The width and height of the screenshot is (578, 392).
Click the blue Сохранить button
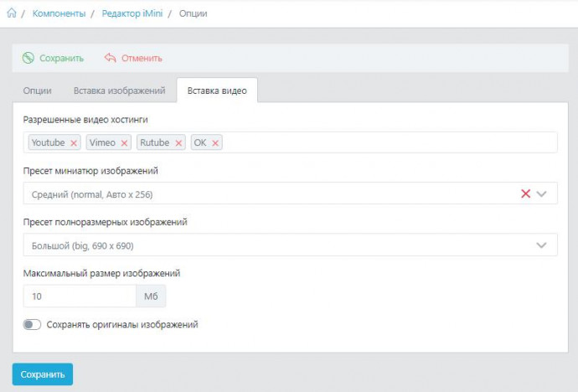(43, 374)
